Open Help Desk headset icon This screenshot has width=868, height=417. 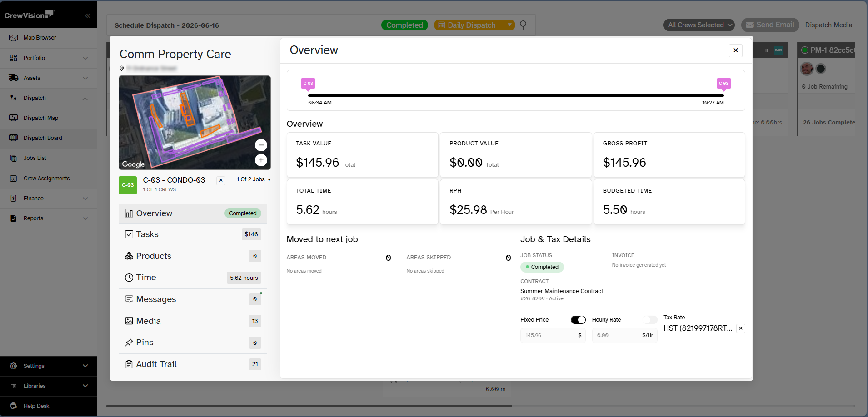[x=14, y=406]
